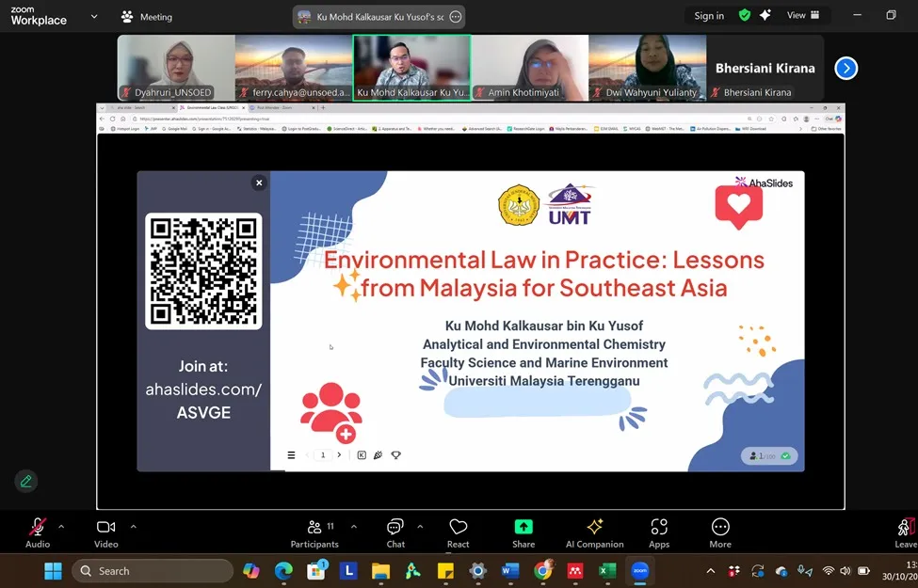Viewport: 918px width, 588px height.
Task: Open the Chat panel
Action: coord(395,532)
